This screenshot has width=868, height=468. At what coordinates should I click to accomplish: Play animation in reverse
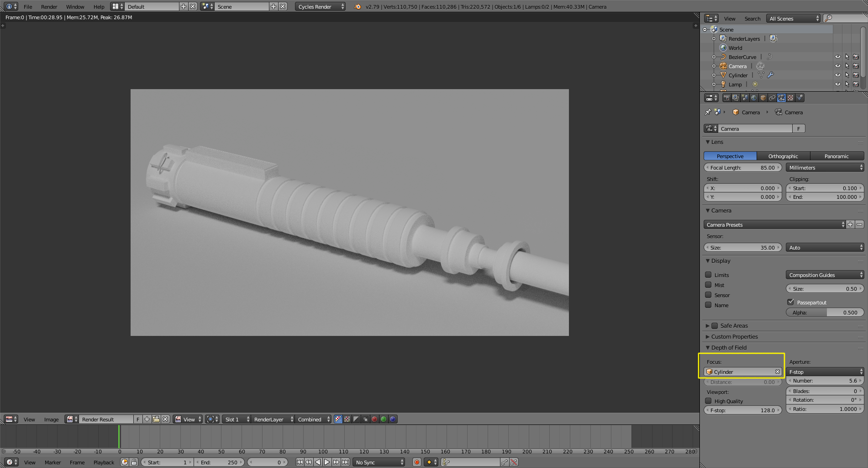tap(318, 462)
